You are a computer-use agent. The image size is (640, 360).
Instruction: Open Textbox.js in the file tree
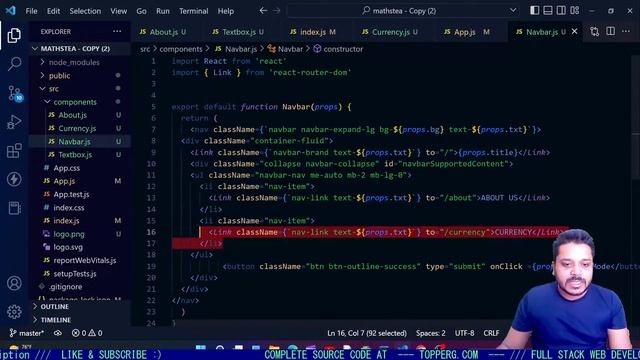coord(75,155)
